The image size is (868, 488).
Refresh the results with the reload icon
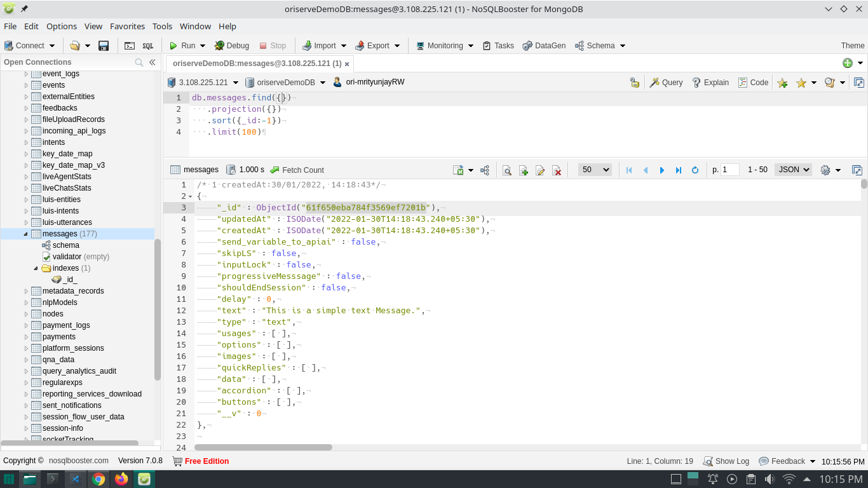pyautogui.click(x=695, y=170)
